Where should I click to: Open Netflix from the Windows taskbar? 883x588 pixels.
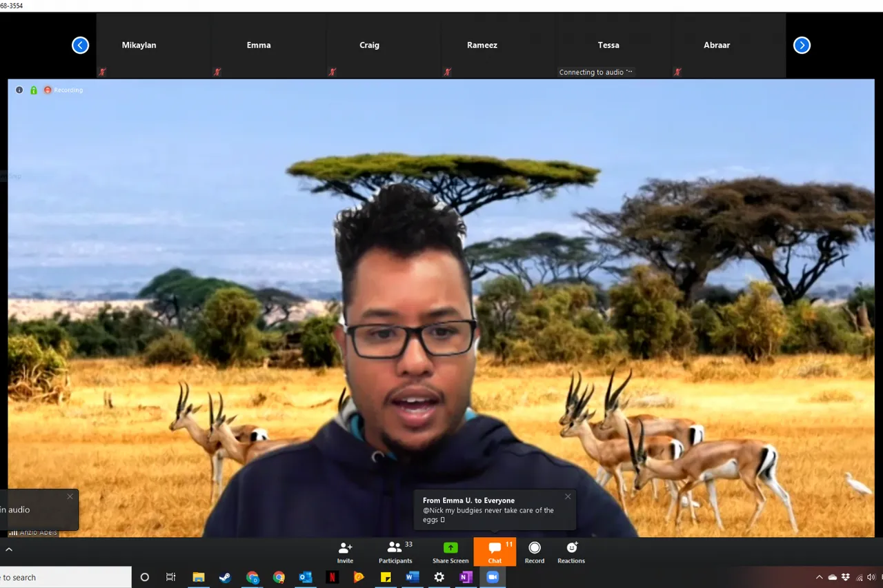click(x=332, y=577)
